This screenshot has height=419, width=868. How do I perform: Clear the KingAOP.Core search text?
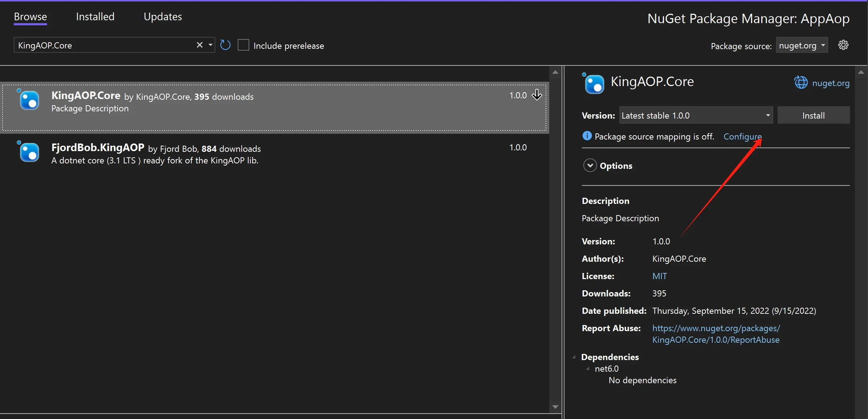[x=199, y=45]
